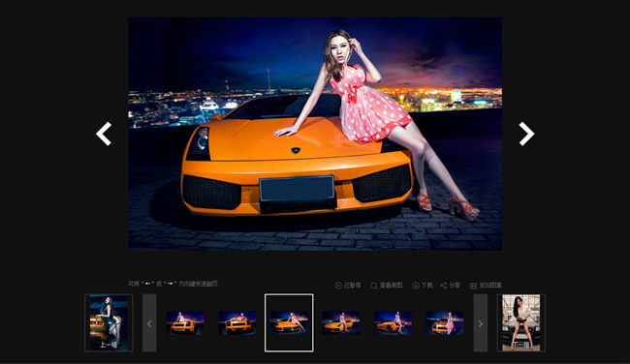Go to the previous photo with left arrow
630x364 pixels.
(104, 134)
